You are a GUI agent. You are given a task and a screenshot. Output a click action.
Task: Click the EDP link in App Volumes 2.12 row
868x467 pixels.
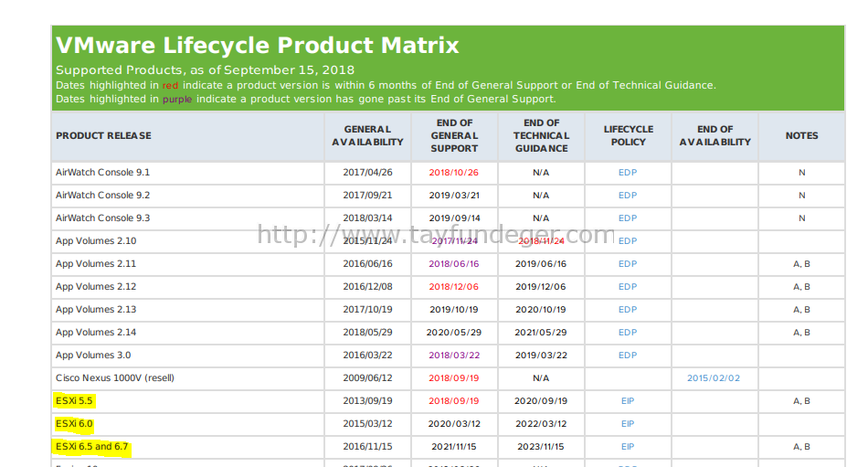tap(627, 286)
